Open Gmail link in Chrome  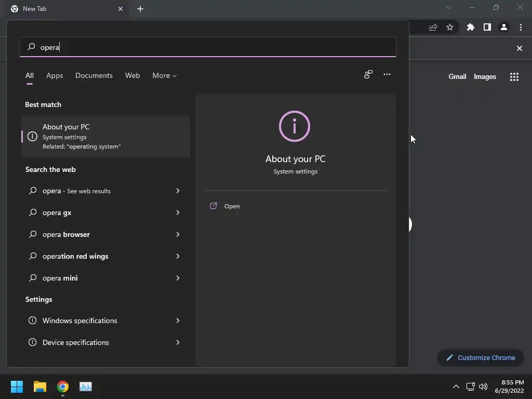click(x=457, y=77)
